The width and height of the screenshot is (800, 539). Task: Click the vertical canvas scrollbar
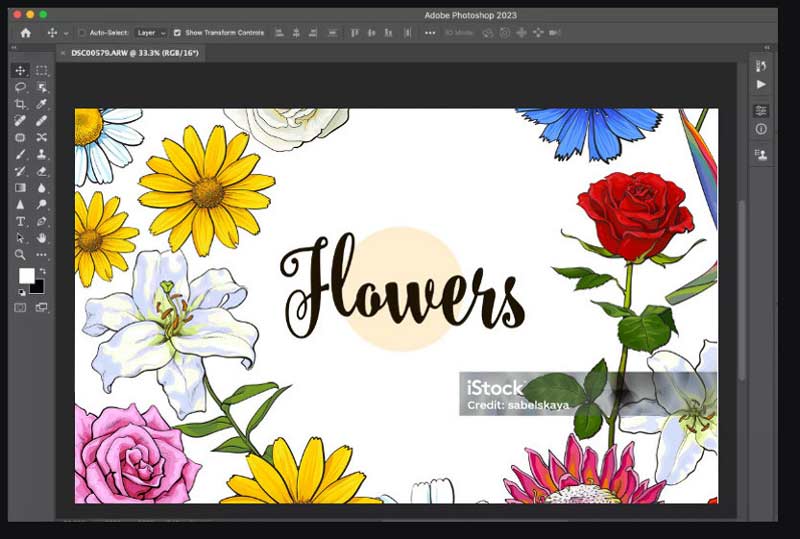742,290
